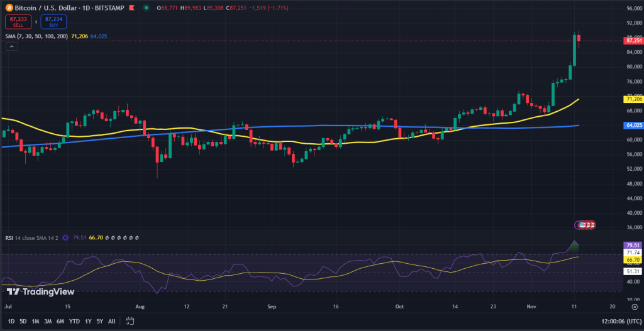Click the L85,208 low price value

click(x=214, y=8)
